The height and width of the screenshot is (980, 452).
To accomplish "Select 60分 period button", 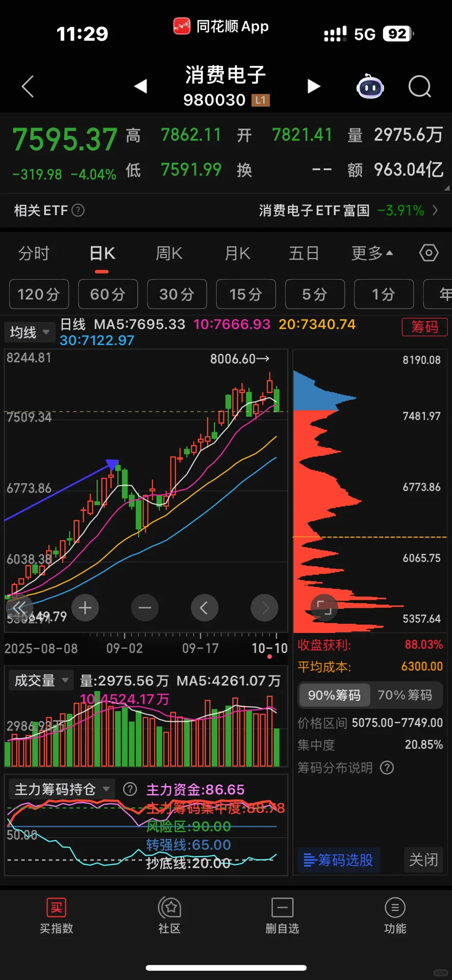I will click(108, 294).
